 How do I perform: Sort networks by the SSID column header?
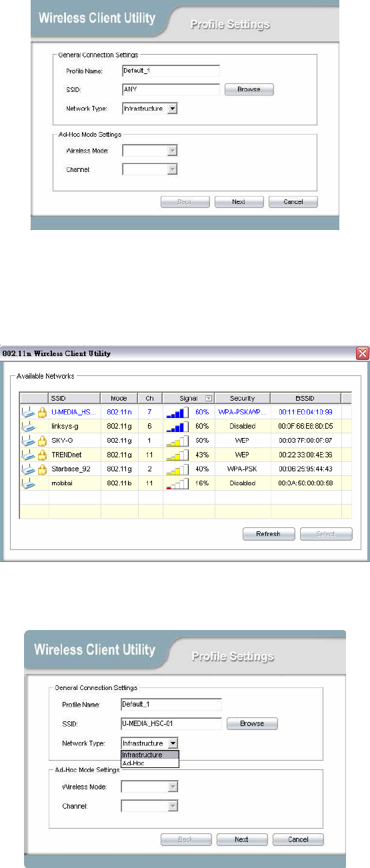74,398
